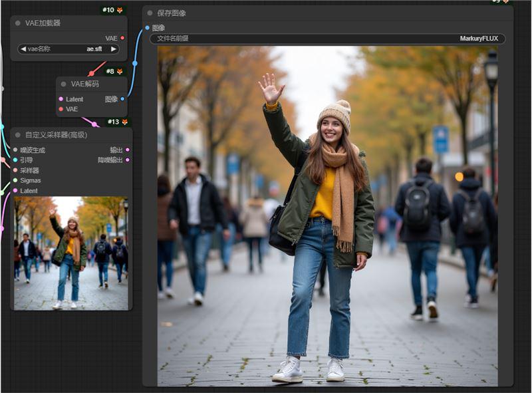Collapse the VAE解码 node via its title dot

(64, 84)
